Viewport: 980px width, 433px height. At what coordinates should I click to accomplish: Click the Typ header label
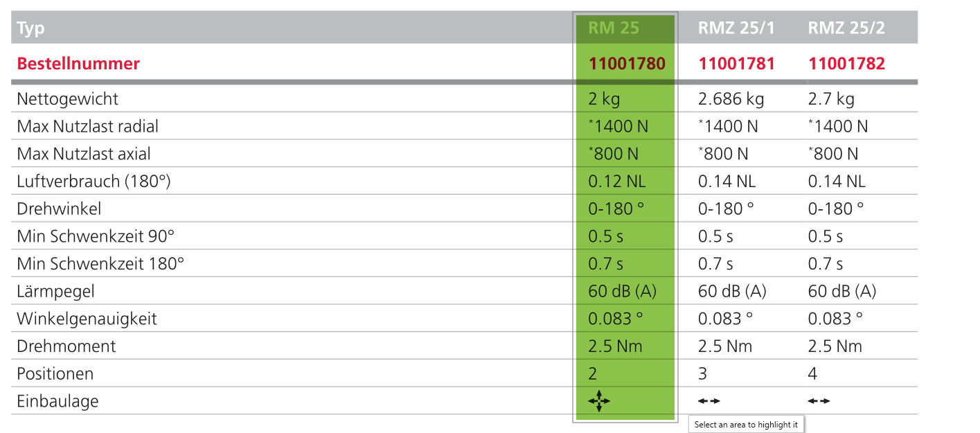(31, 28)
